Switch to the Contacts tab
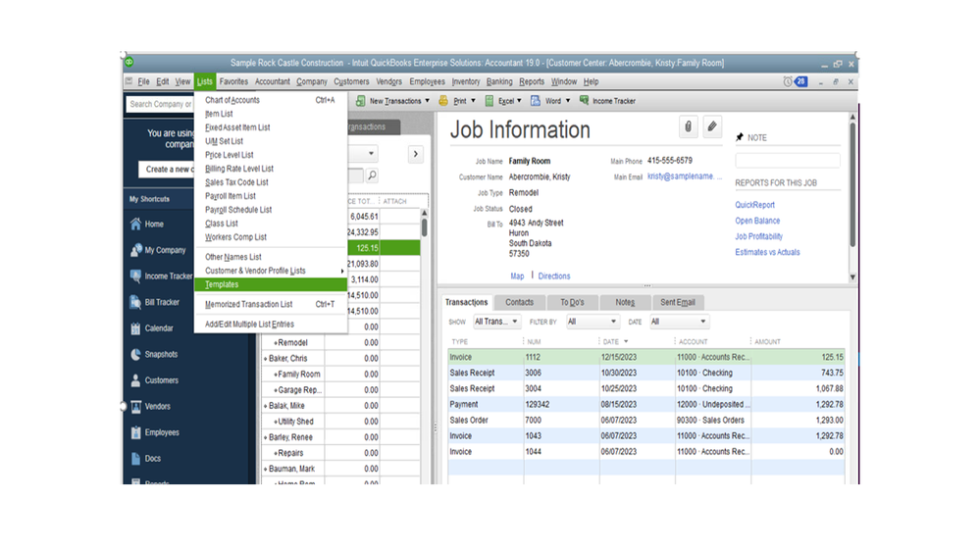Screen dimensions: 980x551 519,302
